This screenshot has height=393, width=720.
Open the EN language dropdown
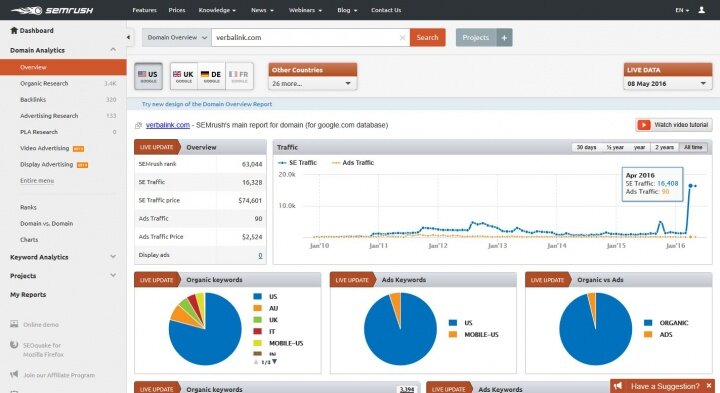pos(682,10)
